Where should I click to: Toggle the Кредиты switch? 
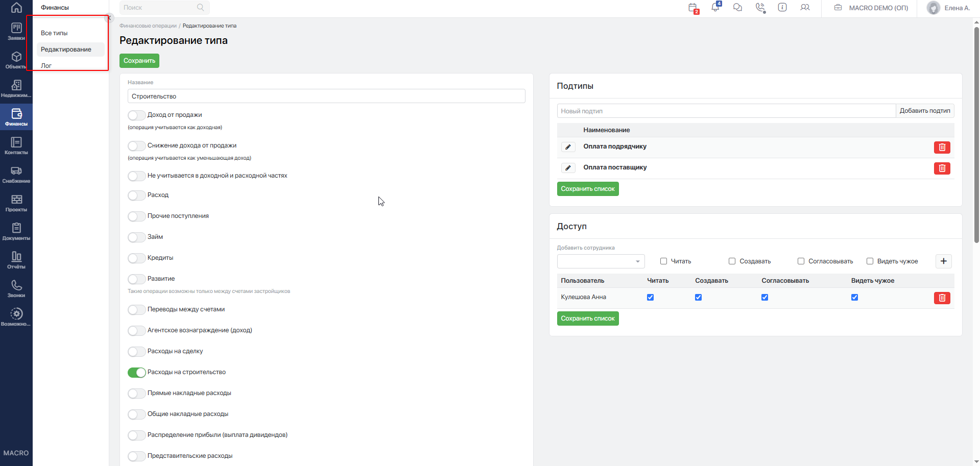point(136,258)
